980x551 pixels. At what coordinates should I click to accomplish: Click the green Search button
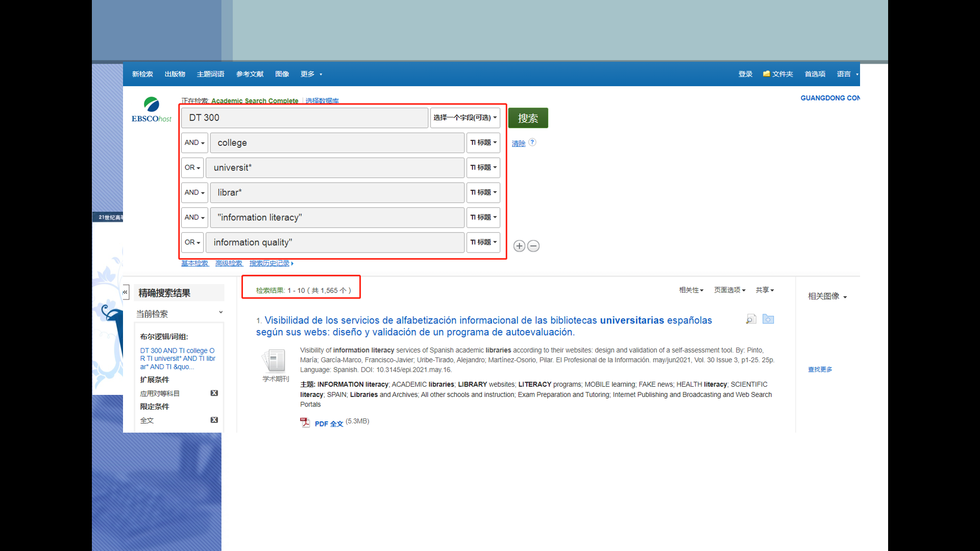coord(528,118)
